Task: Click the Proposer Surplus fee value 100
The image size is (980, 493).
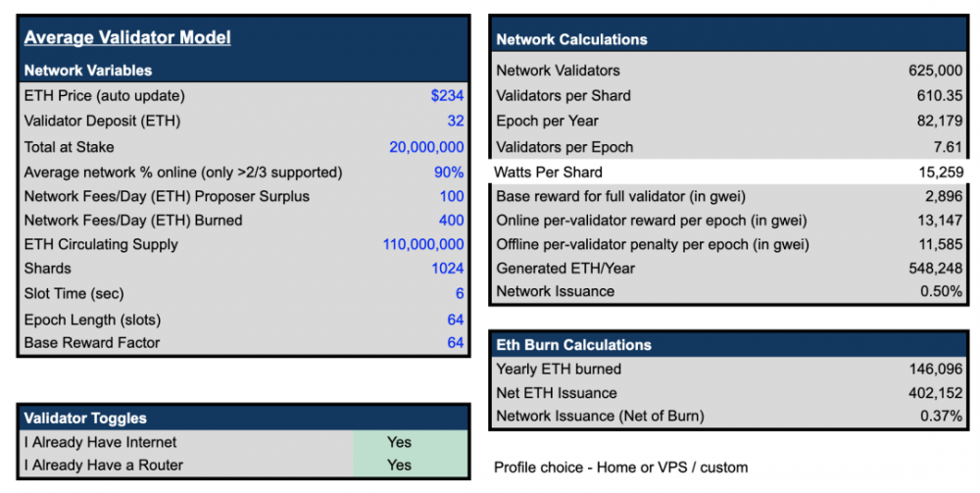Action: pos(451,196)
